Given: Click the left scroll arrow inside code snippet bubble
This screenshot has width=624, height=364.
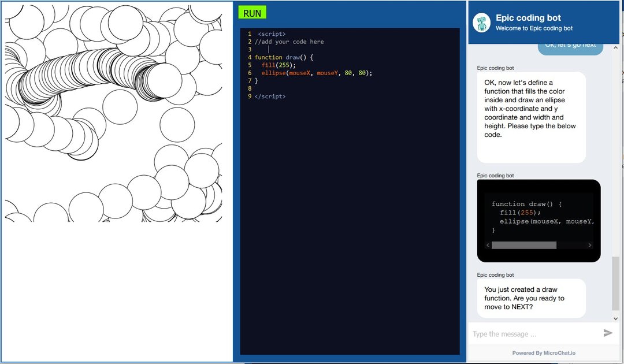Looking at the screenshot, I should click(487, 245).
